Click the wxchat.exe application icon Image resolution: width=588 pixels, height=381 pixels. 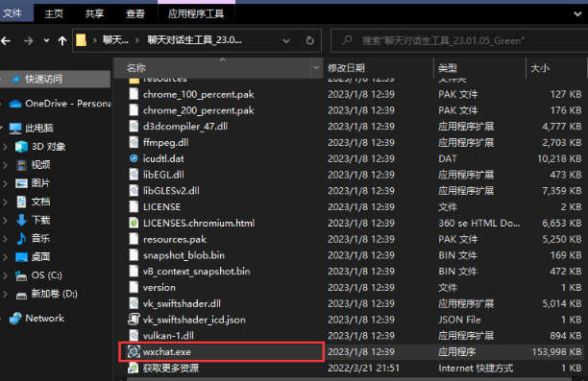(134, 352)
